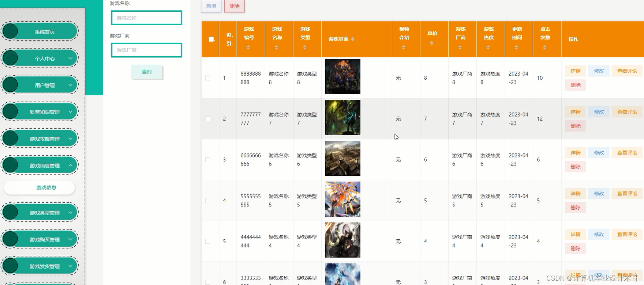Sort by 游戏厂商 column arrows

coord(460,47)
